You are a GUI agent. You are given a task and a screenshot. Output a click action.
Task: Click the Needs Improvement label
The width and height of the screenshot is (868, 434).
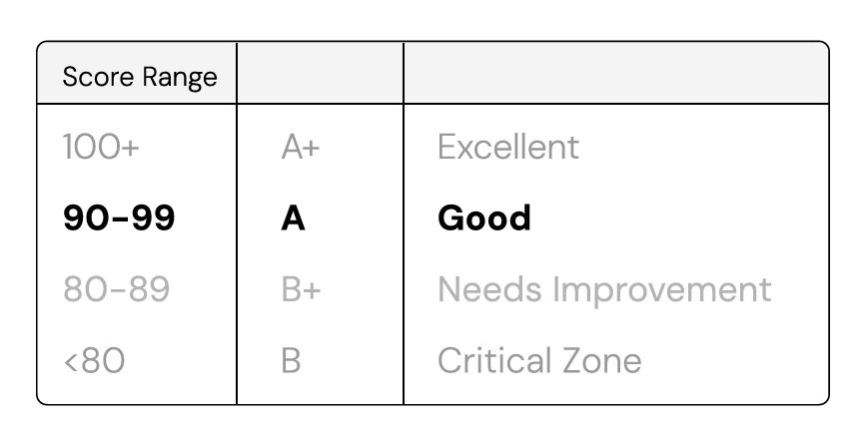(x=604, y=289)
